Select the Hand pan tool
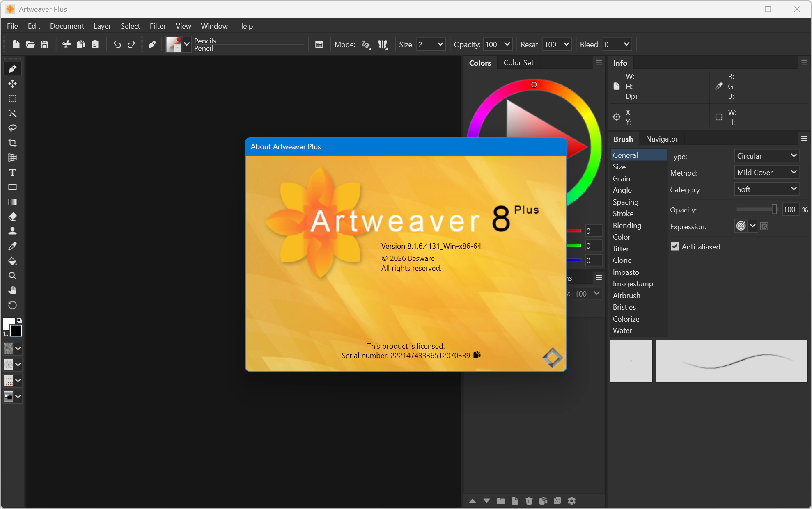Image resolution: width=812 pixels, height=509 pixels. click(x=12, y=290)
